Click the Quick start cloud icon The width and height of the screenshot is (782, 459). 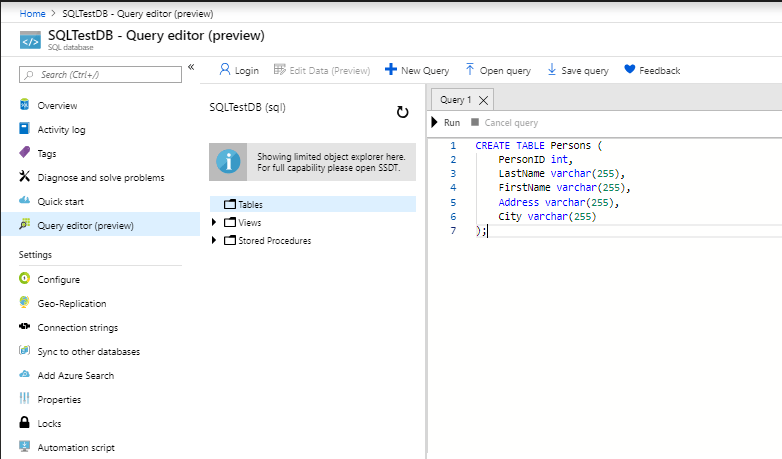(x=24, y=201)
